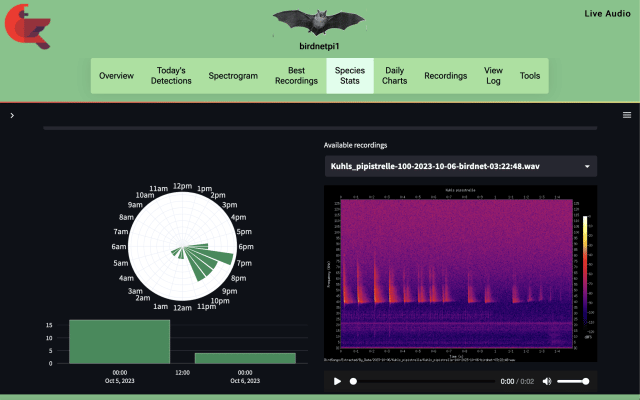The height and width of the screenshot is (400, 640).
Task: Click the bat image above birdnetpi1
Action: pyautogui.click(x=319, y=22)
